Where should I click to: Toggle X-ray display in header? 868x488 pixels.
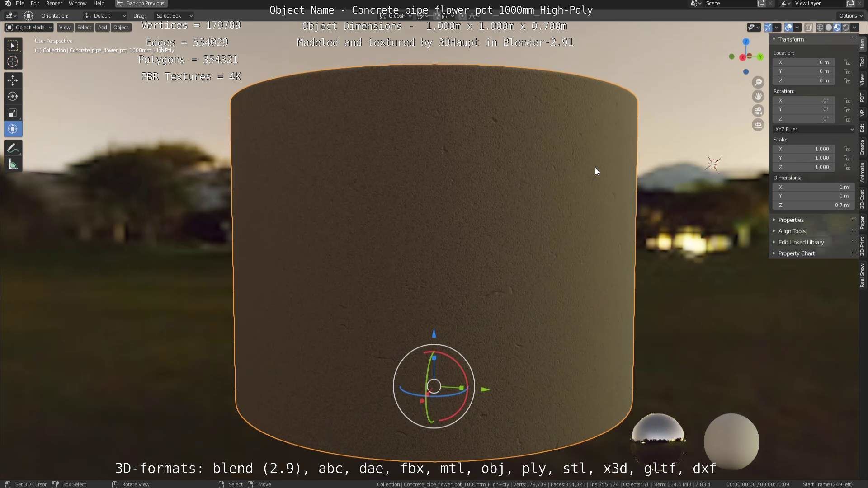coord(809,28)
